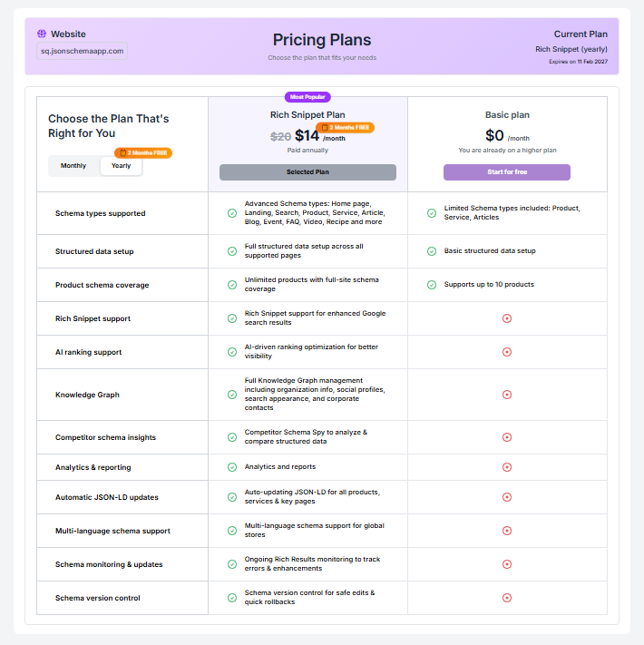
Task: Click red X icon in Rich Snippet support row
Action: [507, 318]
